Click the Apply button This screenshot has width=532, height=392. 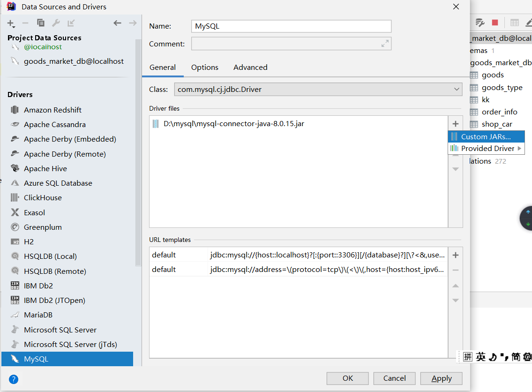pos(441,378)
